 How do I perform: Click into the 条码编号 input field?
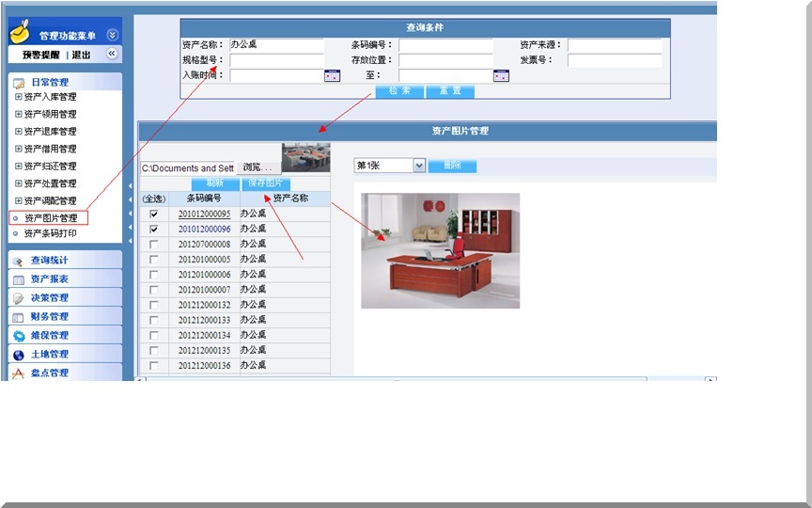(445, 45)
